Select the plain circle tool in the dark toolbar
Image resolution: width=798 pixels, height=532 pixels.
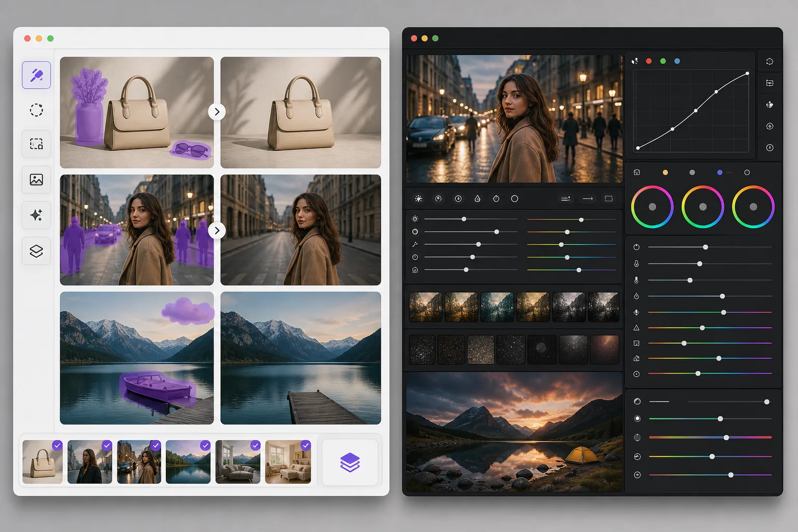coord(514,198)
